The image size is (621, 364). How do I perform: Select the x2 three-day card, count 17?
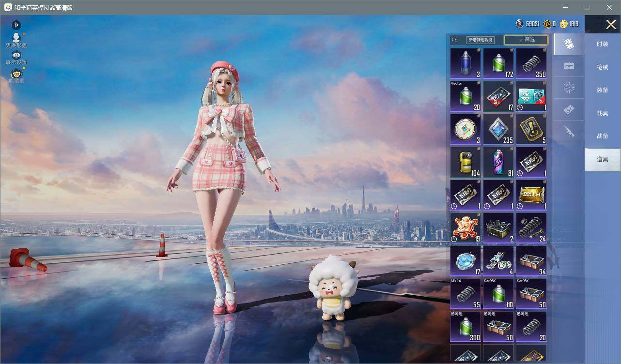coord(498,96)
